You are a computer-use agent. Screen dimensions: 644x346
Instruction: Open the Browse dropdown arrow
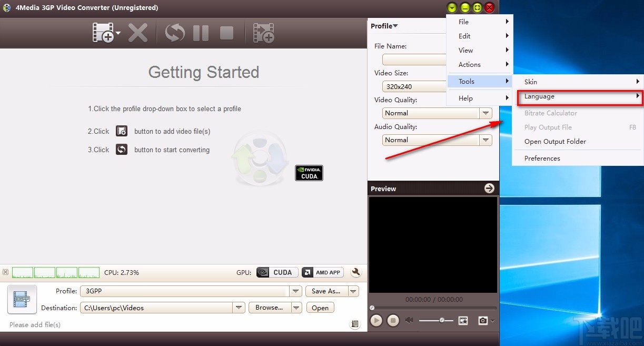click(x=296, y=308)
